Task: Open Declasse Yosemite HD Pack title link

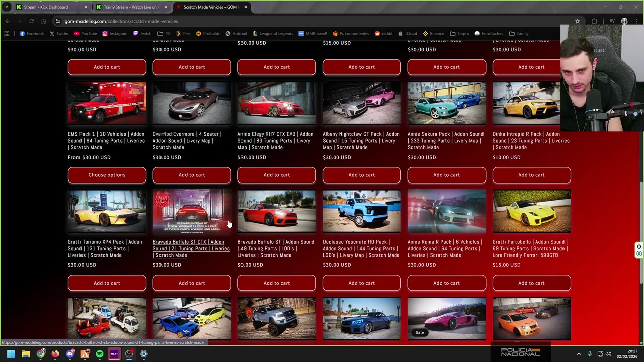Action: tap(361, 249)
